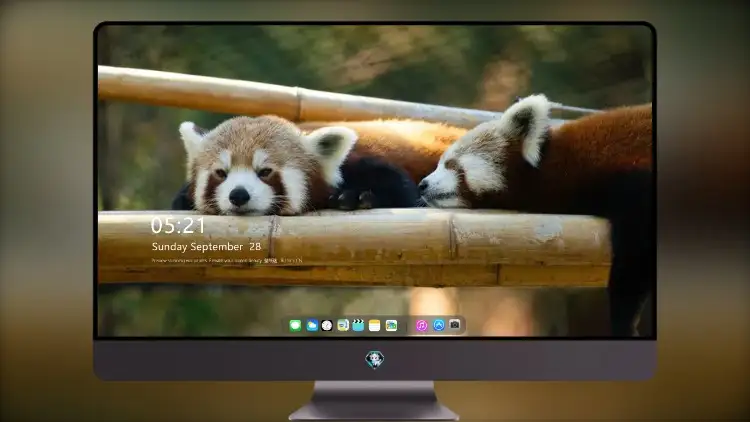Open the Camera app in the dock
Screen dimensions: 750x422
tap(455, 325)
